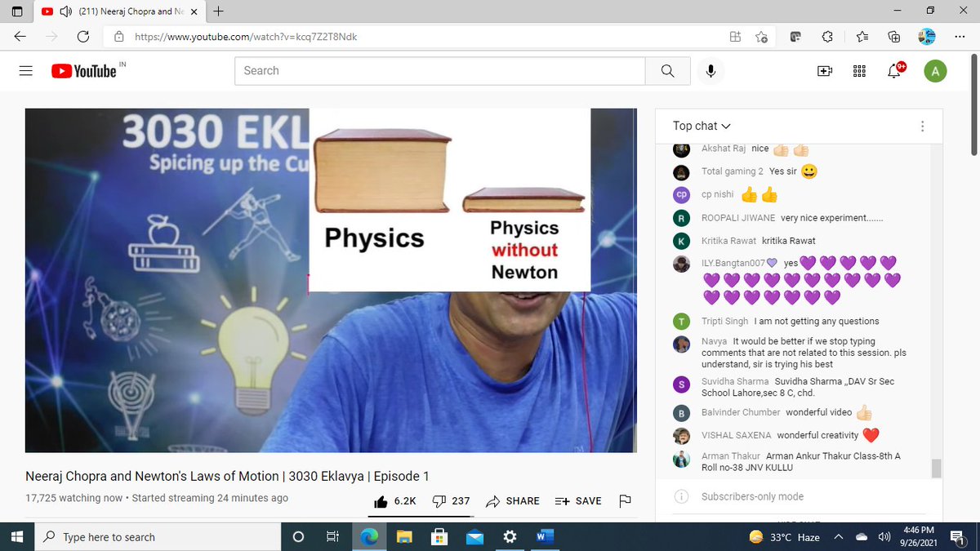Image resolution: width=980 pixels, height=551 pixels.
Task: Dislike the video with the thumbs down
Action: pos(440,500)
